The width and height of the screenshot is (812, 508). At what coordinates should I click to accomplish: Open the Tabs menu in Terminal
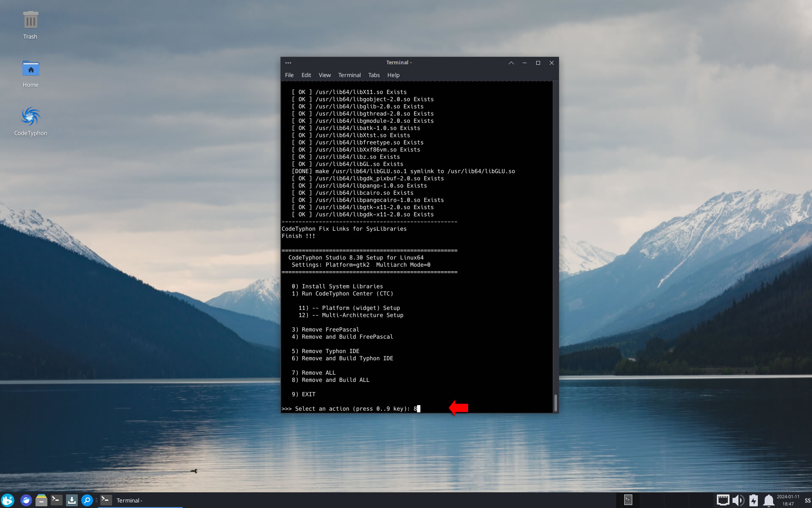(x=374, y=75)
